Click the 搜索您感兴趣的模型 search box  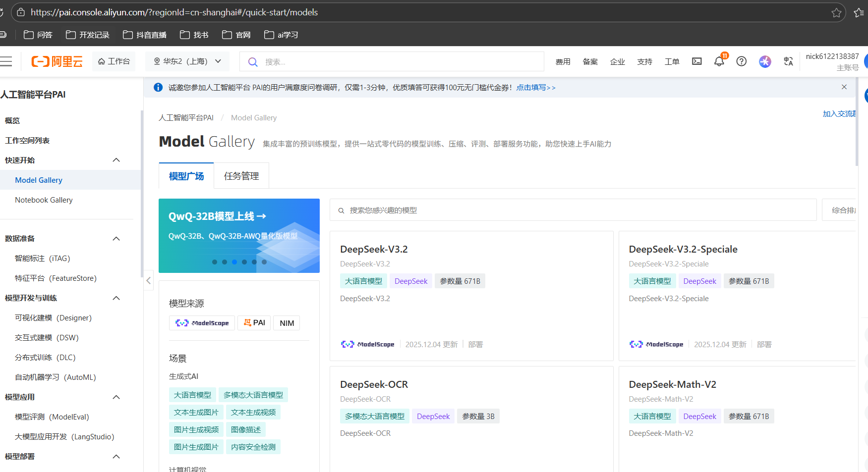(x=573, y=210)
